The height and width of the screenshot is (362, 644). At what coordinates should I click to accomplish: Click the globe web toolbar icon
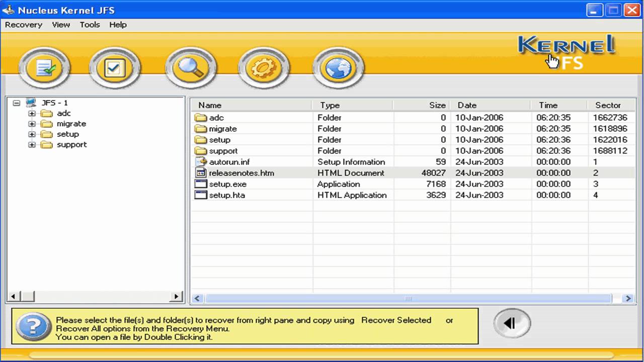(338, 68)
